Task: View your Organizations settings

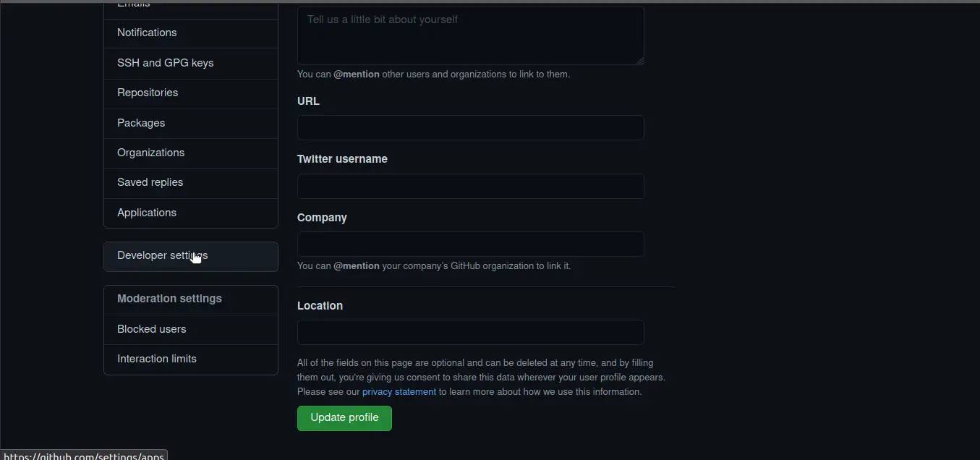Action: (x=150, y=153)
